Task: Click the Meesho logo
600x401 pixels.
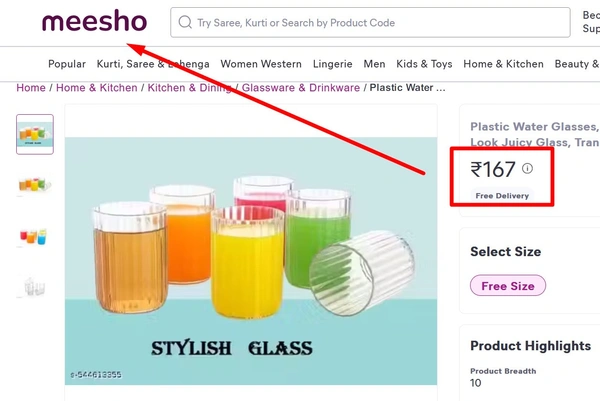Action: pyautogui.click(x=94, y=22)
